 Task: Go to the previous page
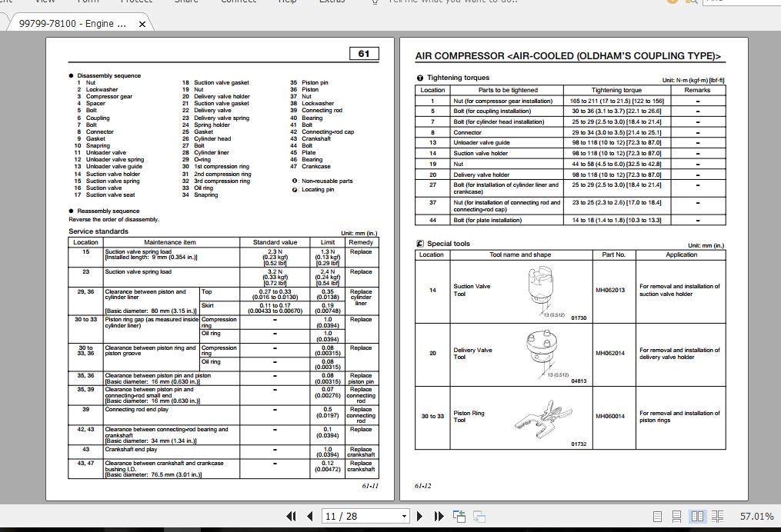tap(310, 516)
